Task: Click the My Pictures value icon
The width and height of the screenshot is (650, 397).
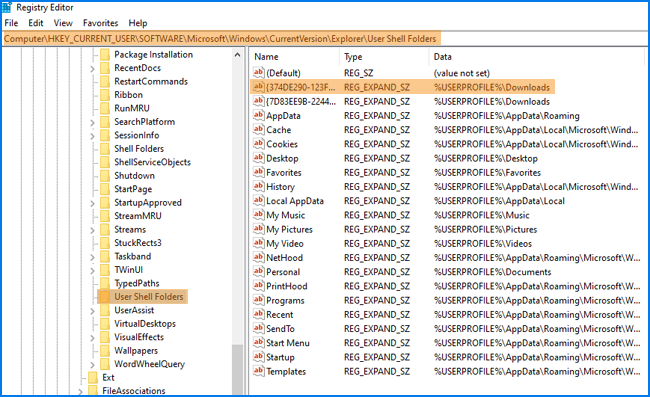Action: coord(258,229)
